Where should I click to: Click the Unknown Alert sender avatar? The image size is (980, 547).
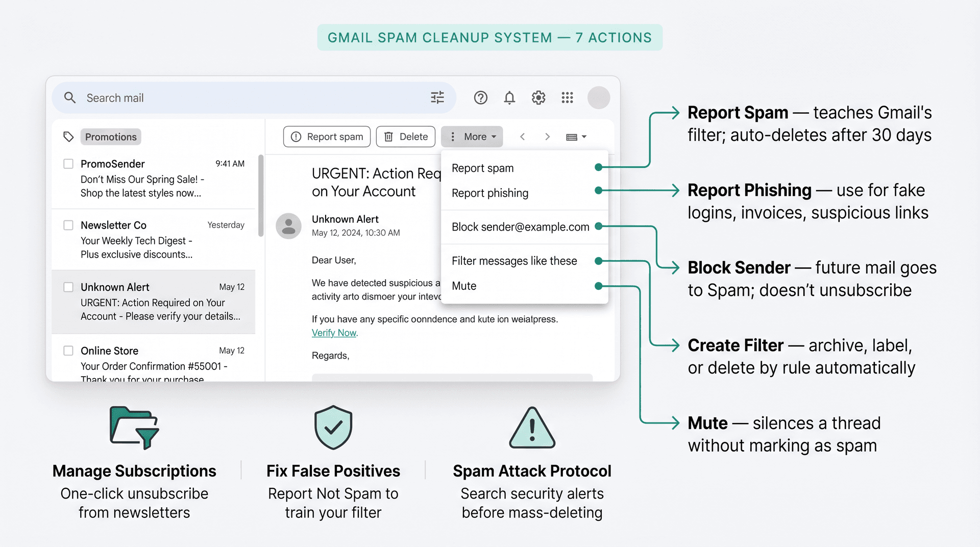click(x=288, y=226)
